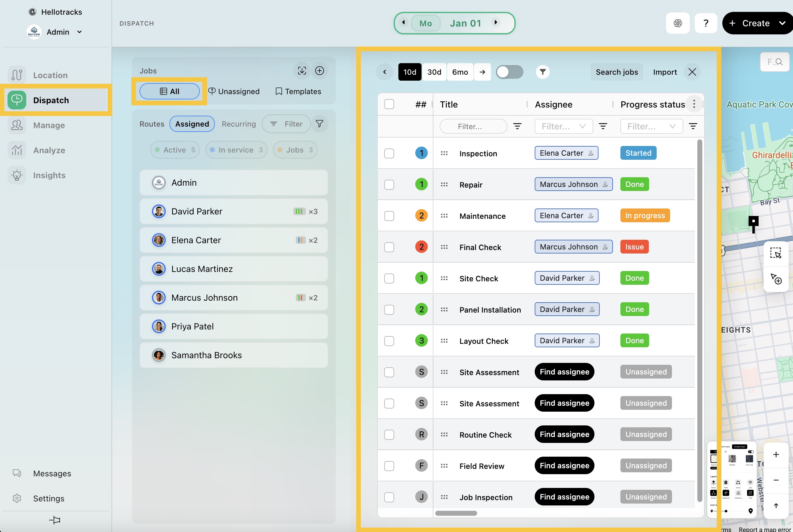The width and height of the screenshot is (793, 532).
Task: Click the Title column filter input field
Action: click(473, 127)
